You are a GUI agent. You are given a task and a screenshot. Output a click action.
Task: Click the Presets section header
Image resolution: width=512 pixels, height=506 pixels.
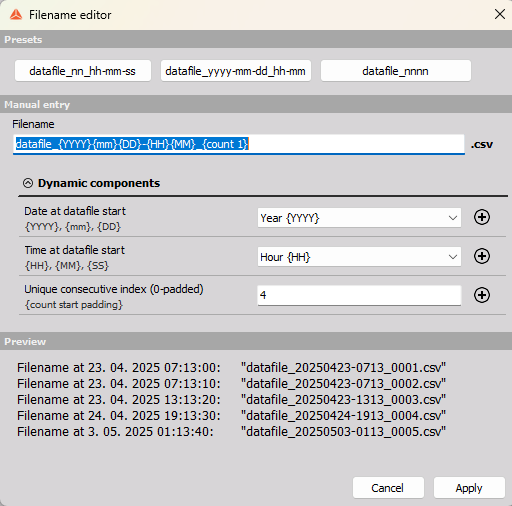coord(256,39)
